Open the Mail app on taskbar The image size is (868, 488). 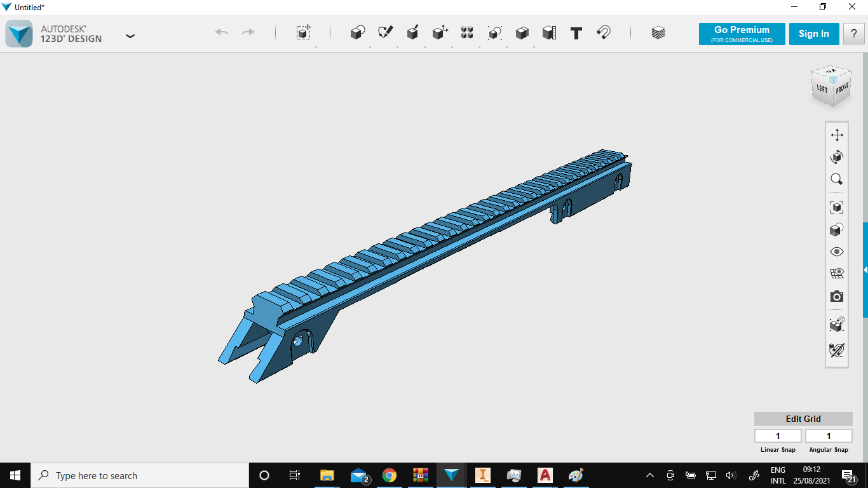pyautogui.click(x=358, y=475)
